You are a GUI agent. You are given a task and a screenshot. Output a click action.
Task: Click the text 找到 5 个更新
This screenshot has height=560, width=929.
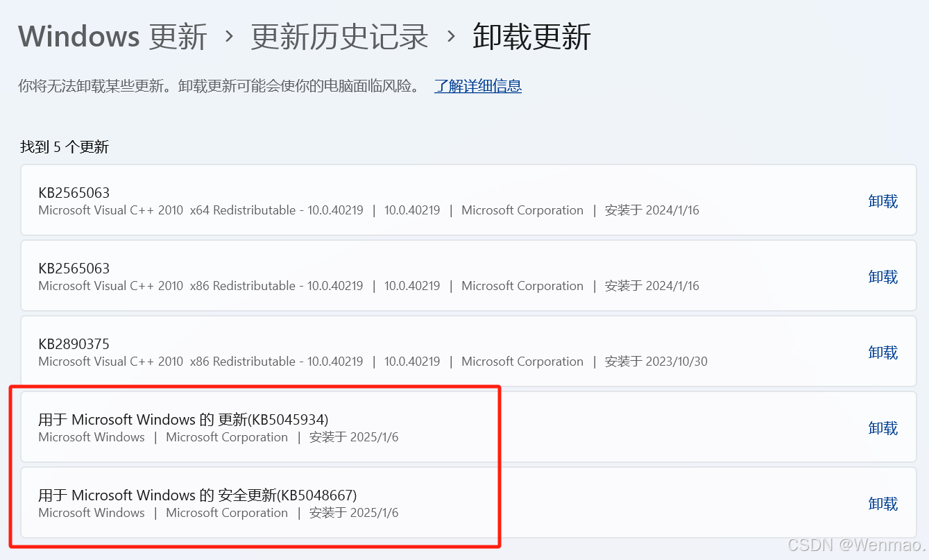65,147
